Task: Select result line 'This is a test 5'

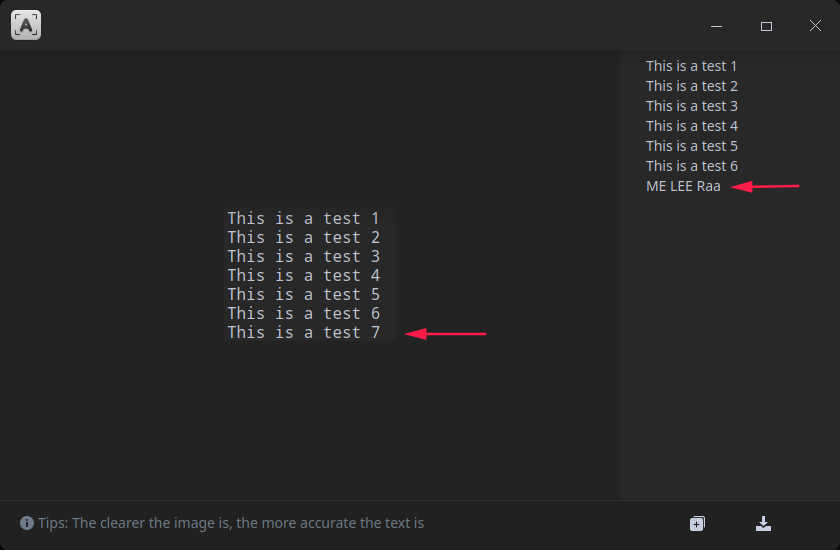Action: coord(692,146)
